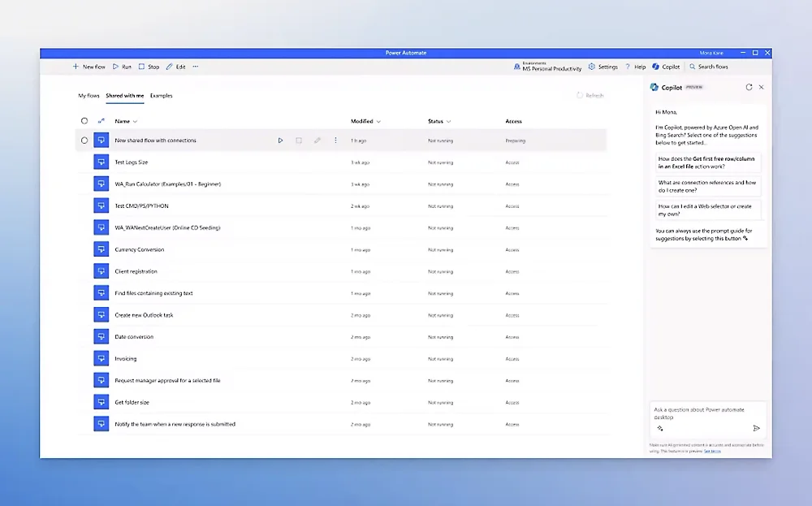The image size is (812, 506).
Task: Select the New shared flow with connections checkbox
Action: pyautogui.click(x=84, y=141)
